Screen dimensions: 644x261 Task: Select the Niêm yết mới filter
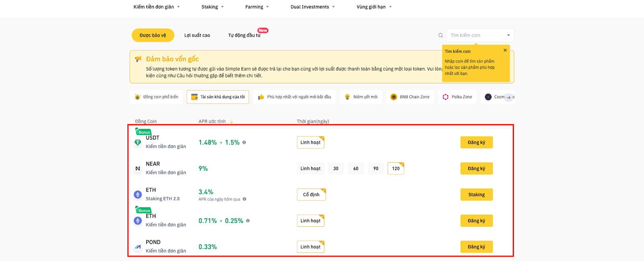[361, 97]
